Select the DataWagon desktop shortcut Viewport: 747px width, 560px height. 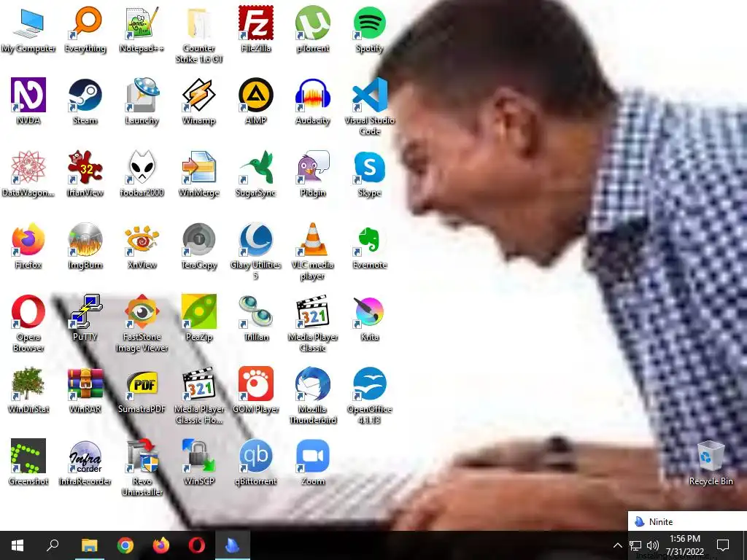click(28, 174)
